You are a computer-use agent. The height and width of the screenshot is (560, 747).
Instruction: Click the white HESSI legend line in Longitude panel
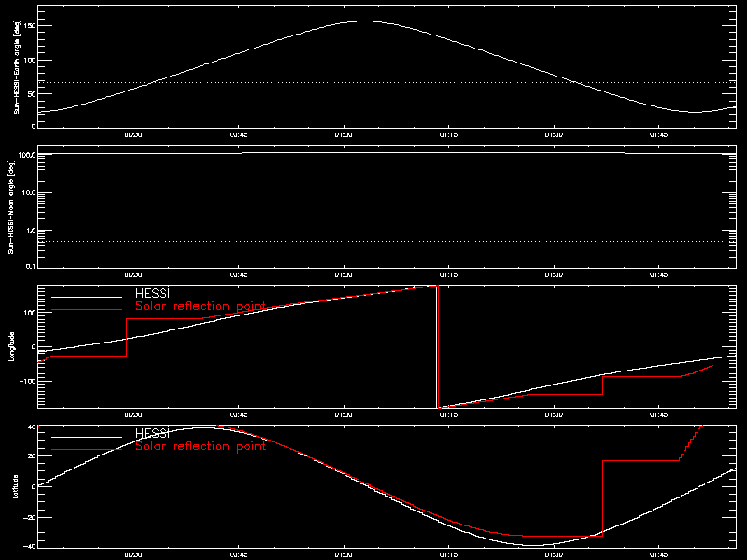point(87,297)
